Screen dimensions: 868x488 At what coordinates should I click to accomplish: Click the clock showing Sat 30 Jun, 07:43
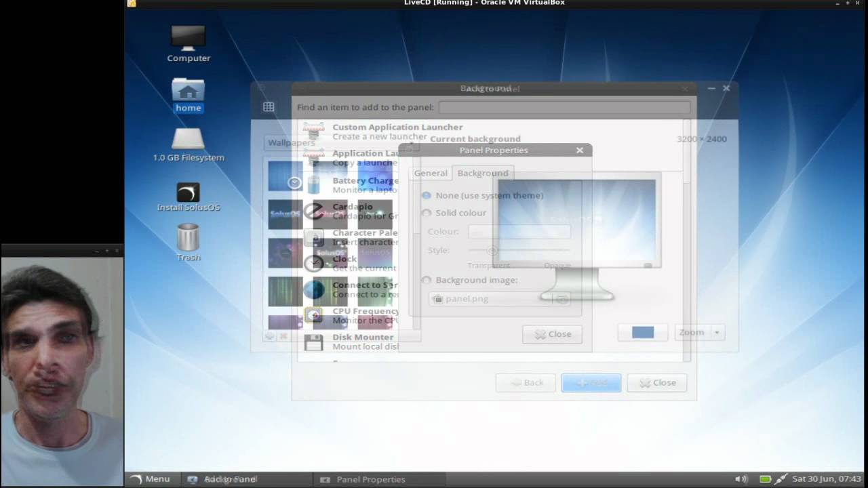click(x=827, y=479)
